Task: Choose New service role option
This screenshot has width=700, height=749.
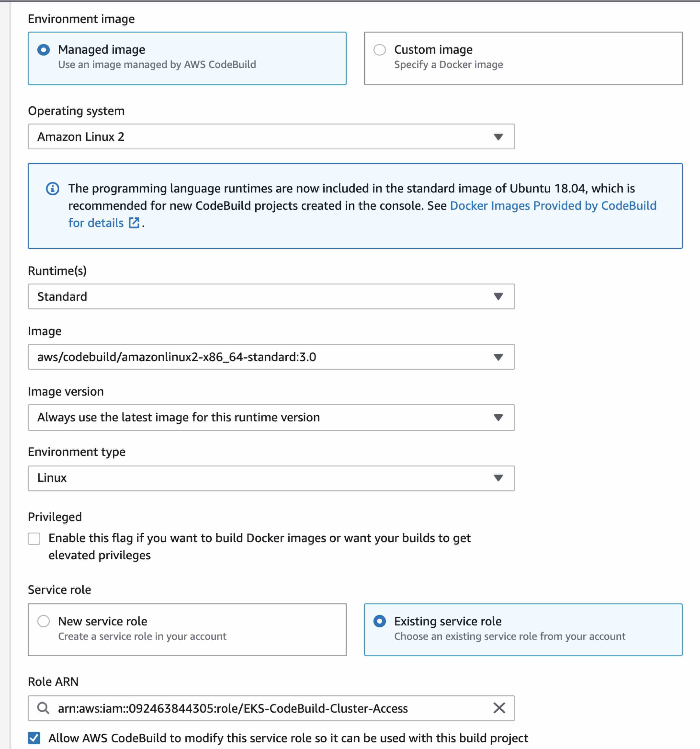Action: tap(44, 621)
